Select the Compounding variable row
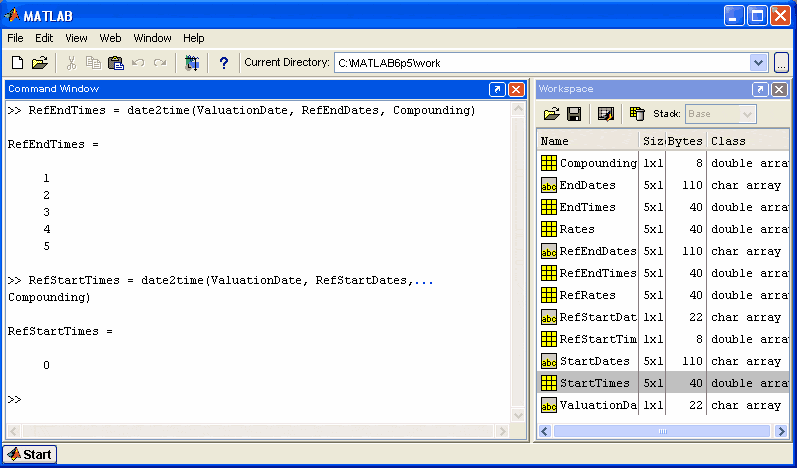This screenshot has width=797, height=468. pos(663,163)
